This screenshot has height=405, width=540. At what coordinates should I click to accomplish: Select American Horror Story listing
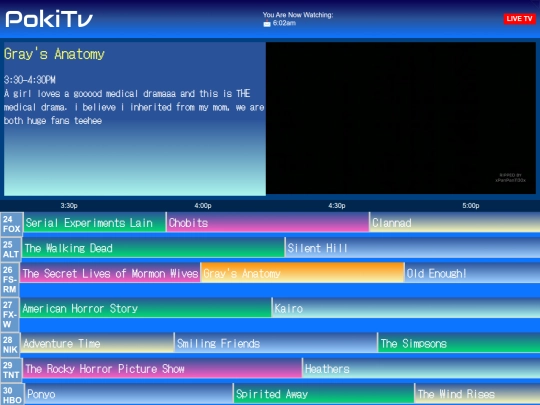tap(145, 308)
